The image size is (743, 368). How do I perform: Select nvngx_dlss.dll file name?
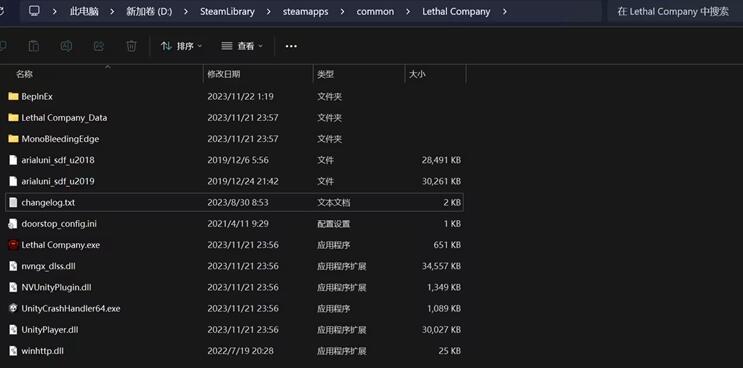pyautogui.click(x=48, y=266)
